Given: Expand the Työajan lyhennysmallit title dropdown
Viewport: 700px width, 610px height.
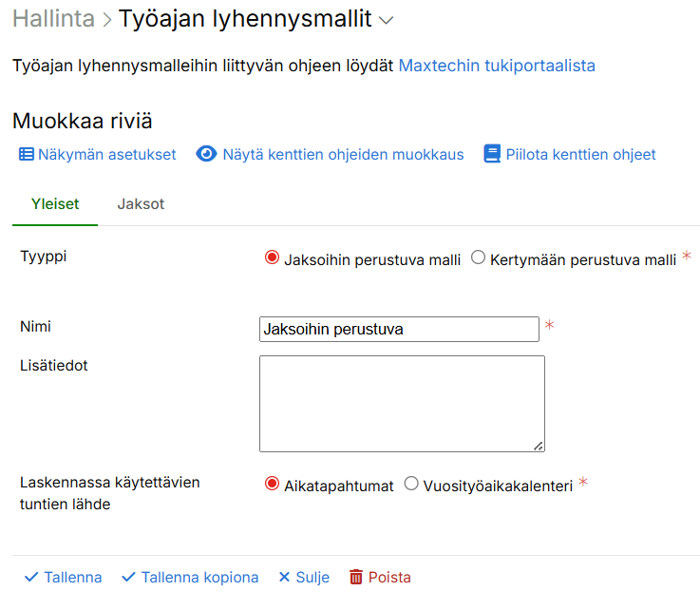Looking at the screenshot, I should pos(386,20).
